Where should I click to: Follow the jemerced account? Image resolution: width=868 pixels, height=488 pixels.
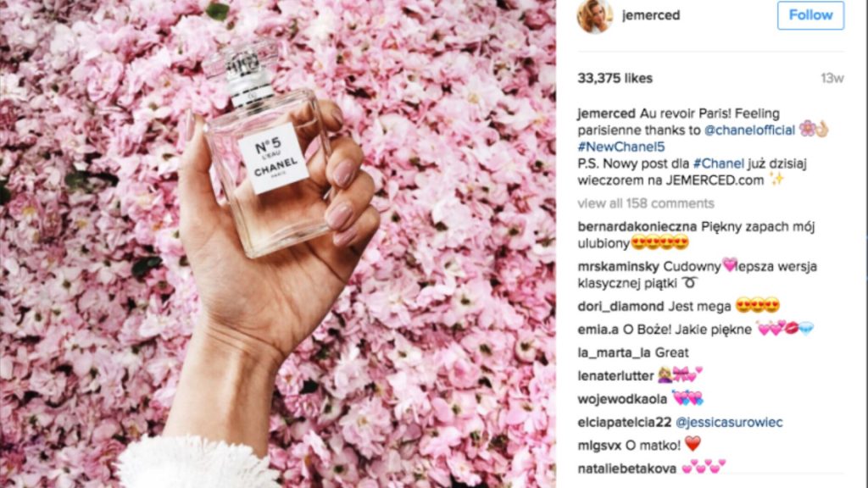point(810,15)
